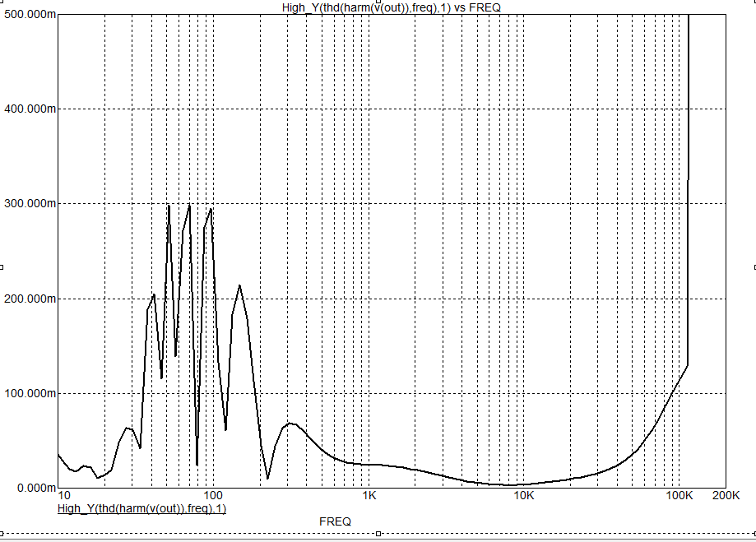The height and width of the screenshot is (542, 756).
Task: Click the '10K' x-axis tick label
Action: point(524,495)
